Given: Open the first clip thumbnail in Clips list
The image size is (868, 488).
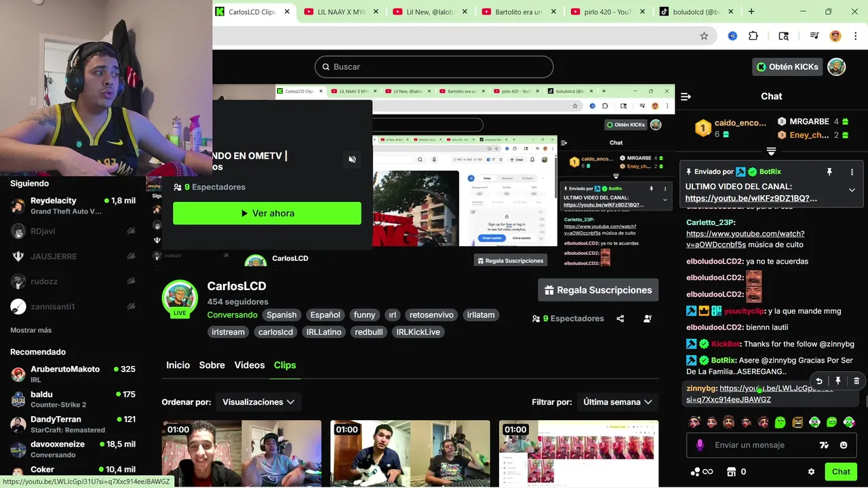Looking at the screenshot, I should click(241, 453).
